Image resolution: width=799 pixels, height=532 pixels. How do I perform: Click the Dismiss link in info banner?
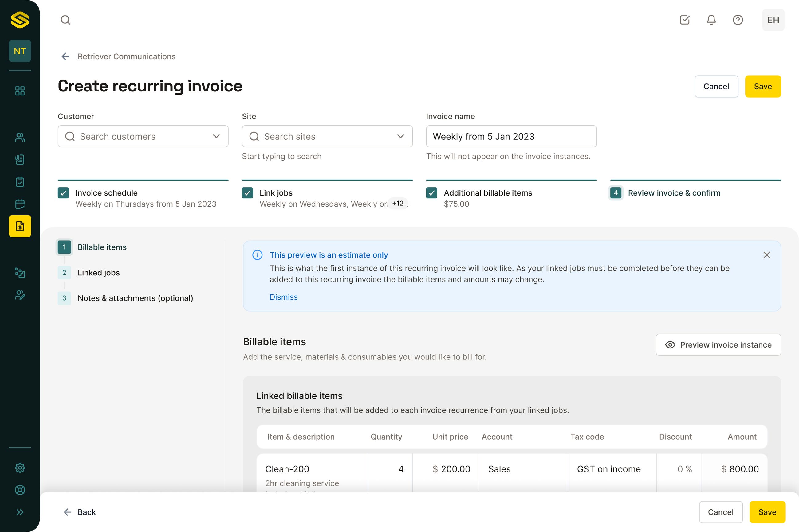284,297
